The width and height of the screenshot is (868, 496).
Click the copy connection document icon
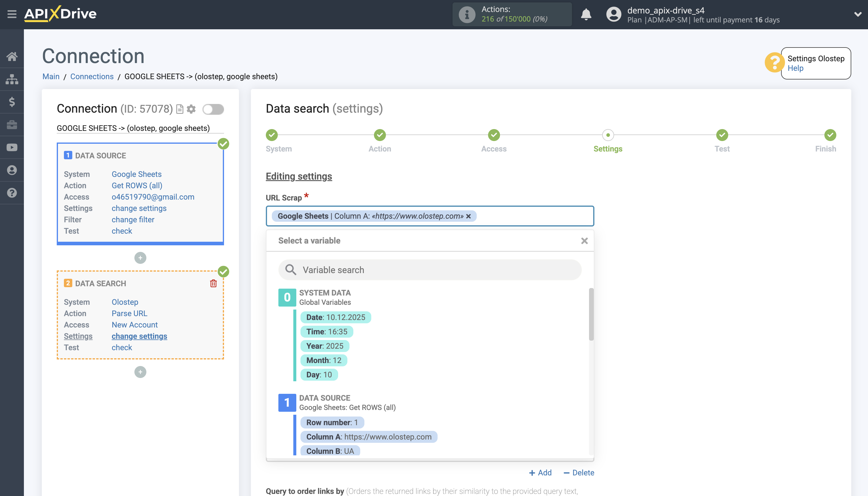180,109
